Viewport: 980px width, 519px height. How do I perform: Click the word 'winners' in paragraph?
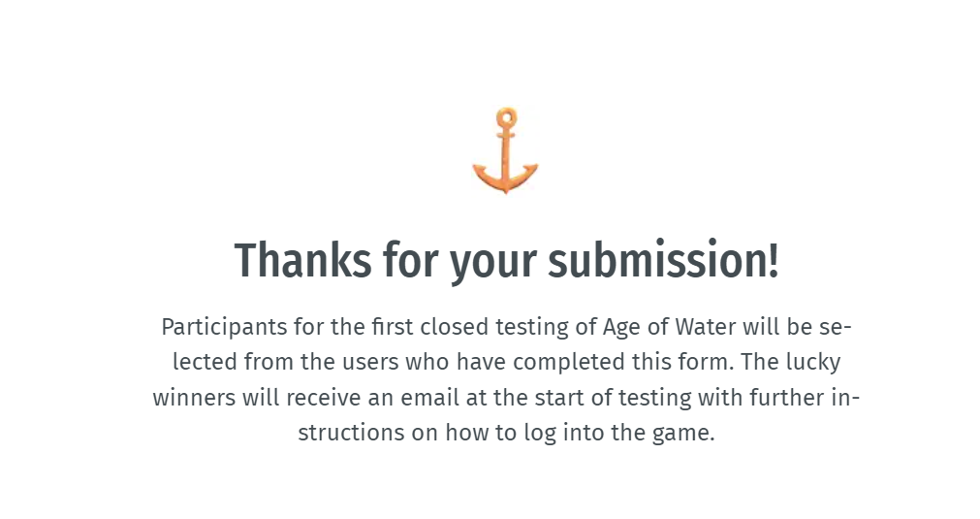pyautogui.click(x=194, y=398)
